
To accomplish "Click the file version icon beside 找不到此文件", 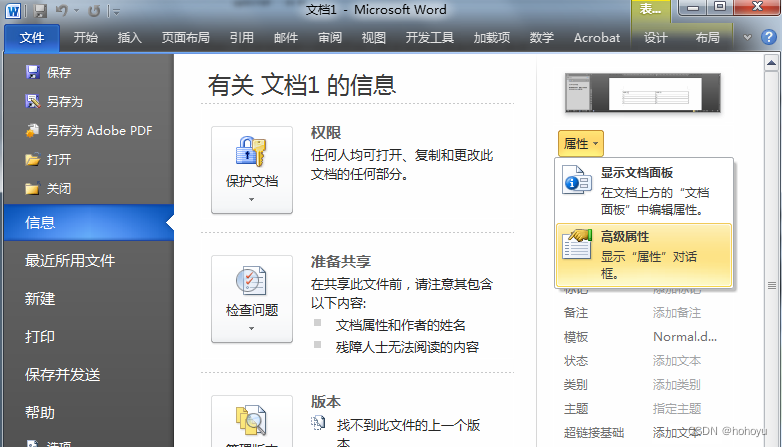I will click(x=318, y=423).
